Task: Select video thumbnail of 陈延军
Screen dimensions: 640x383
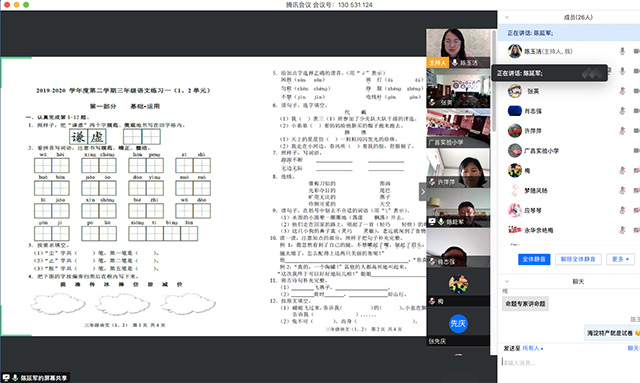Action: pos(458,208)
